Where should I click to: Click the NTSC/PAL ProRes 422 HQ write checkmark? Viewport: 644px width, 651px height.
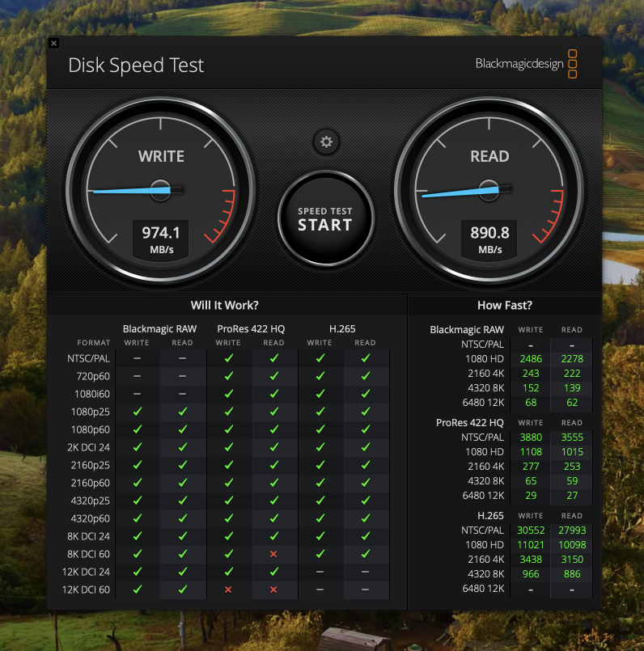click(x=228, y=358)
